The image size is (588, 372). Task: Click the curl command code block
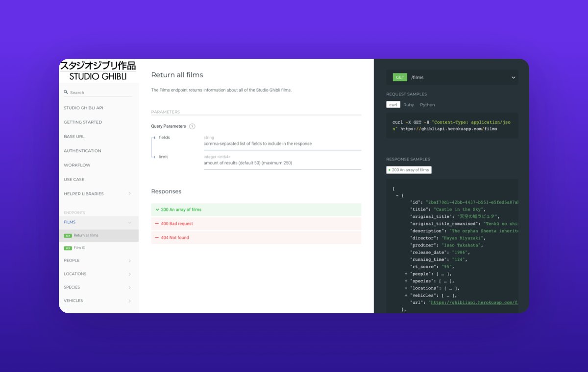[x=452, y=125]
